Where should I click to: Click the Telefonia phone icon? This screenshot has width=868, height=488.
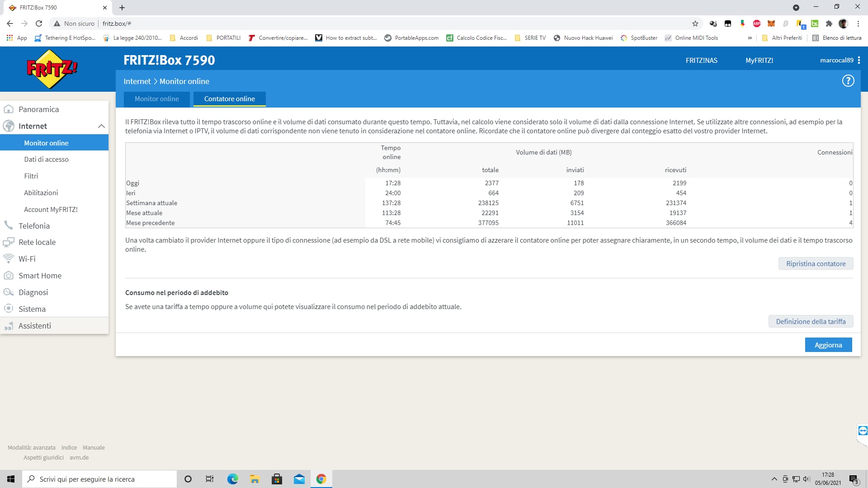[x=9, y=225]
